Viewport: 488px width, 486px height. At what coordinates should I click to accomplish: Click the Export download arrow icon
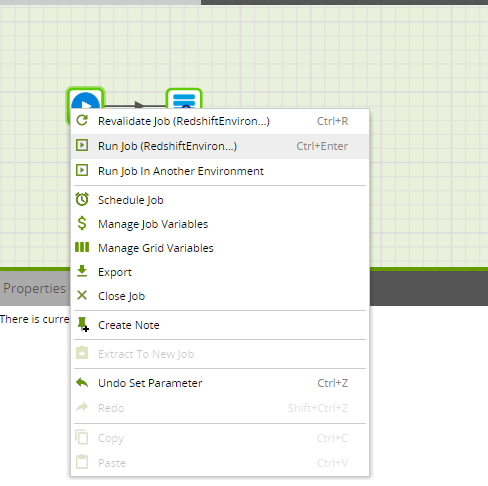[82, 271]
